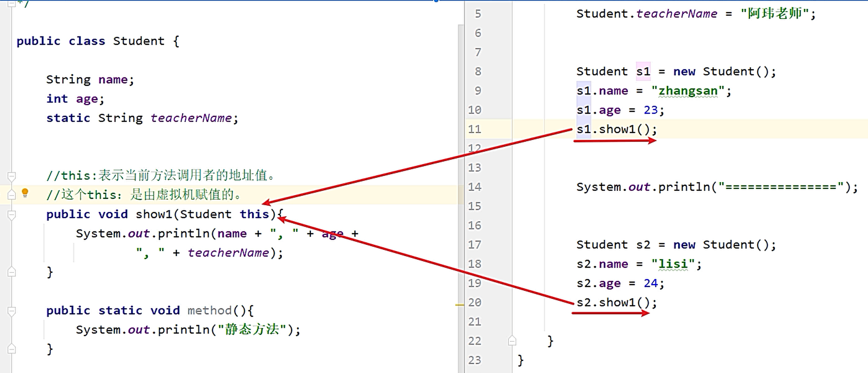The image size is (868, 373).
Task: Click 'Student' in the public class declaration
Action: 139,41
